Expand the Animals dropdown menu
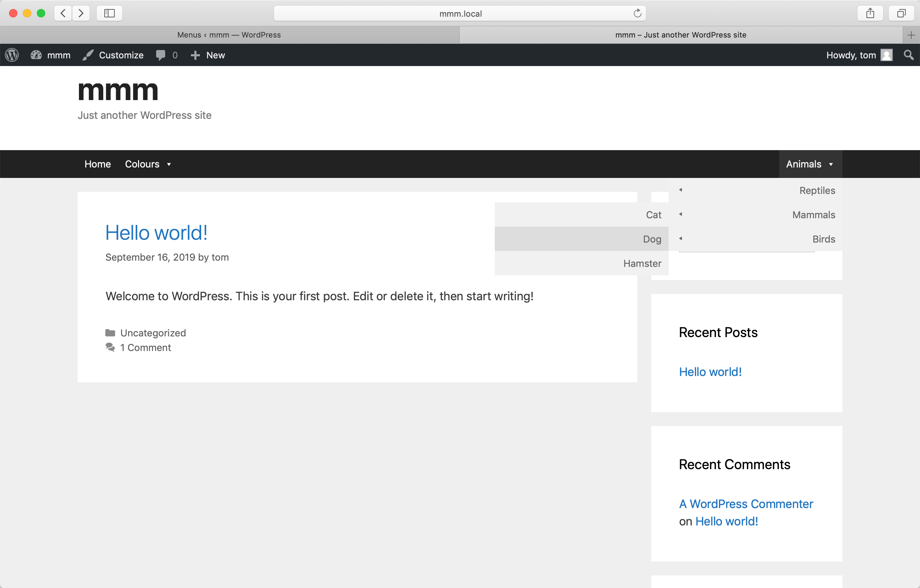This screenshot has width=920, height=588. click(x=809, y=164)
